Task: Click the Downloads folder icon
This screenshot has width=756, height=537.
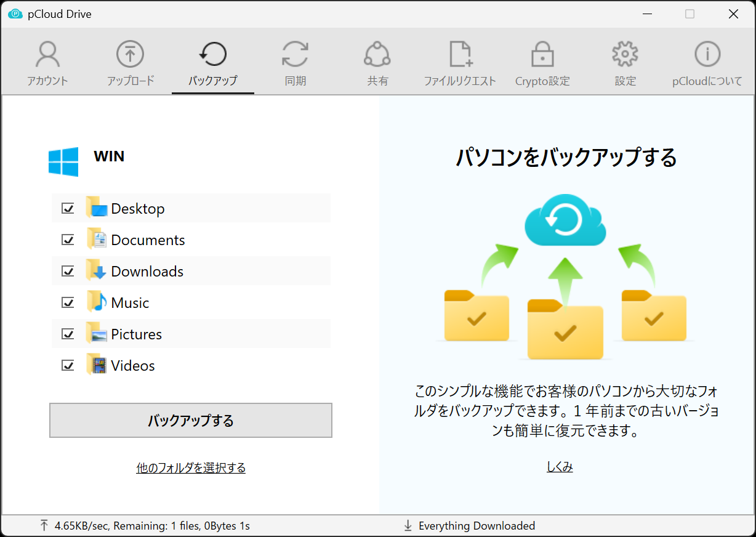Action: 97,270
